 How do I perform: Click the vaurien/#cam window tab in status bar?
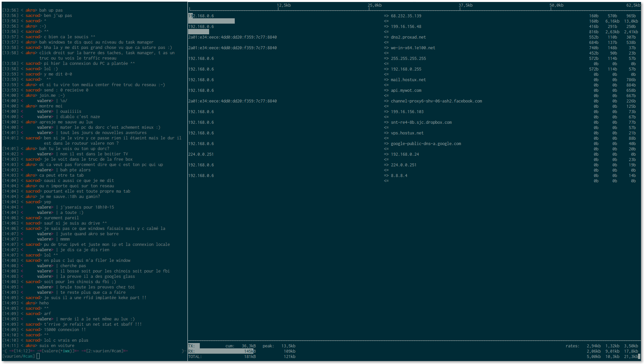tap(104, 351)
